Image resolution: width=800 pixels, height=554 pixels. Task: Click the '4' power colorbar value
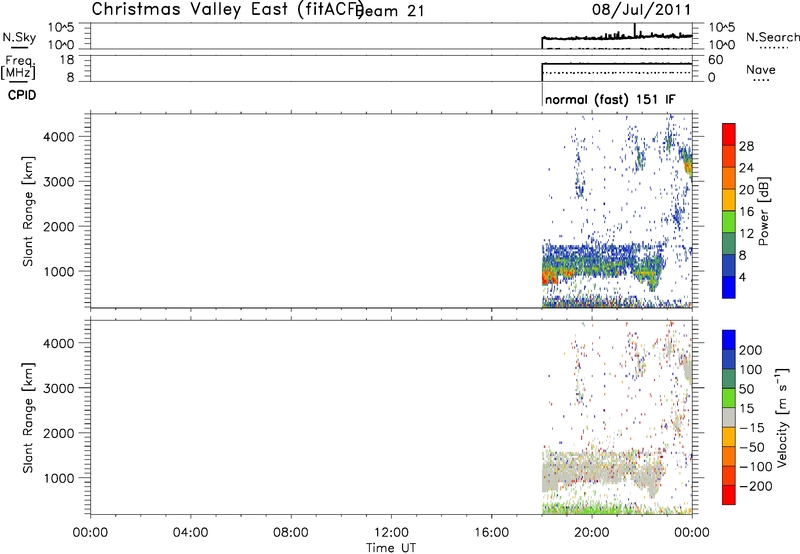tap(742, 277)
